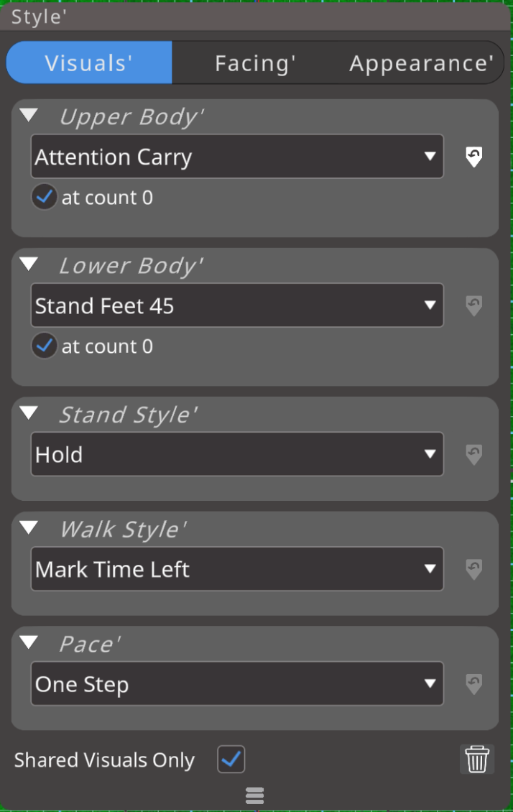Toggle Lower Body 'at count 0' checkbox
Image resolution: width=513 pixels, height=812 pixels.
[45, 346]
